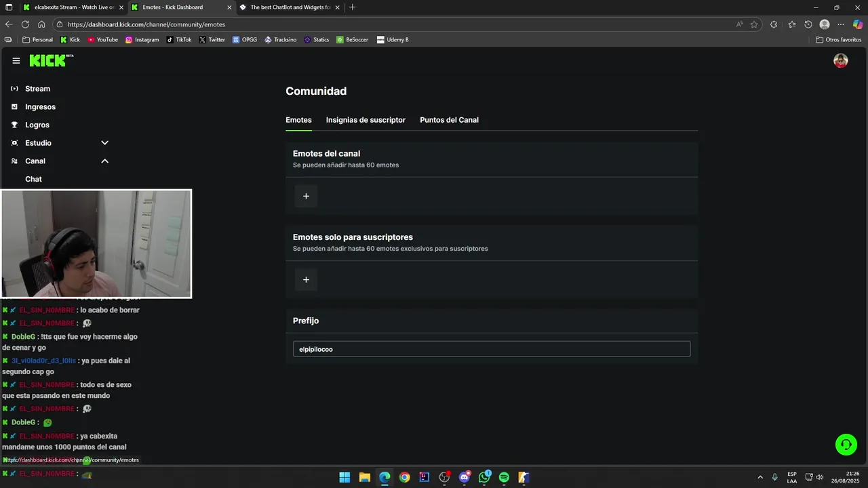Image resolution: width=868 pixels, height=488 pixels.
Task: Open the green support chat bubble
Action: click(x=846, y=445)
